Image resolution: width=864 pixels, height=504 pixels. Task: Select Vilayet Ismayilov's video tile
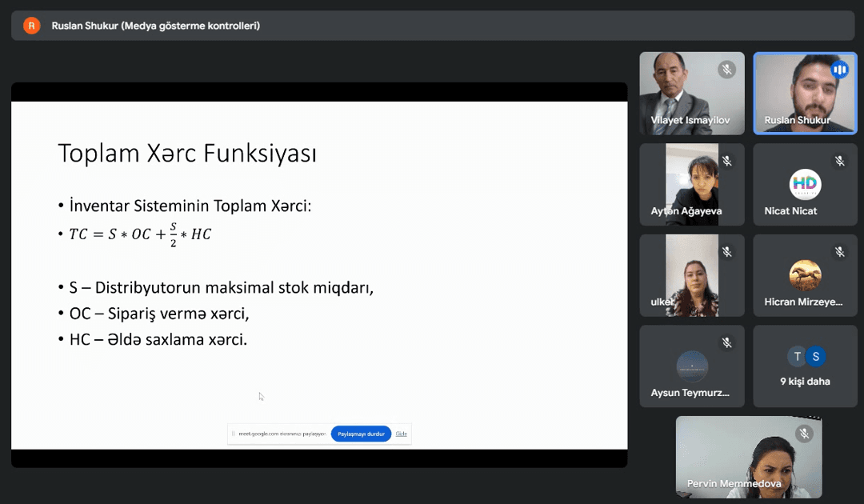(x=692, y=93)
